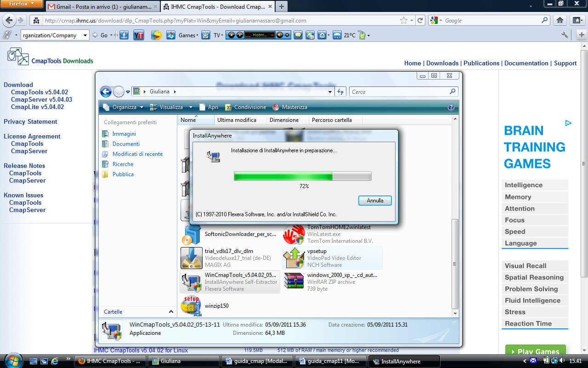Go to the Publications page link

pos(481,63)
